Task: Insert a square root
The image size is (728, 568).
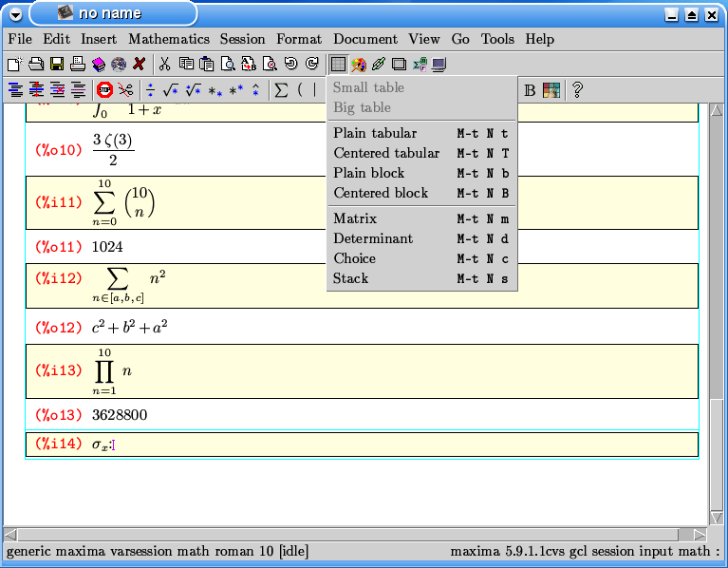Action: (x=171, y=89)
